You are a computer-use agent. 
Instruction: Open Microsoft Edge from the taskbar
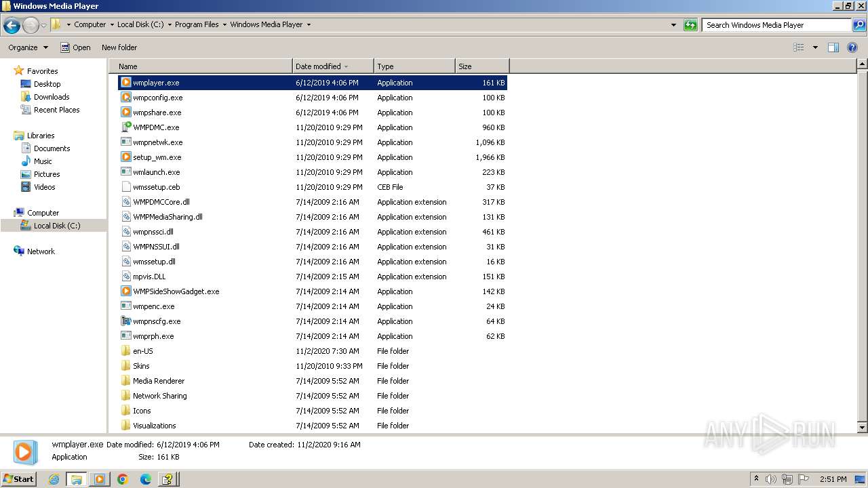pos(145,479)
